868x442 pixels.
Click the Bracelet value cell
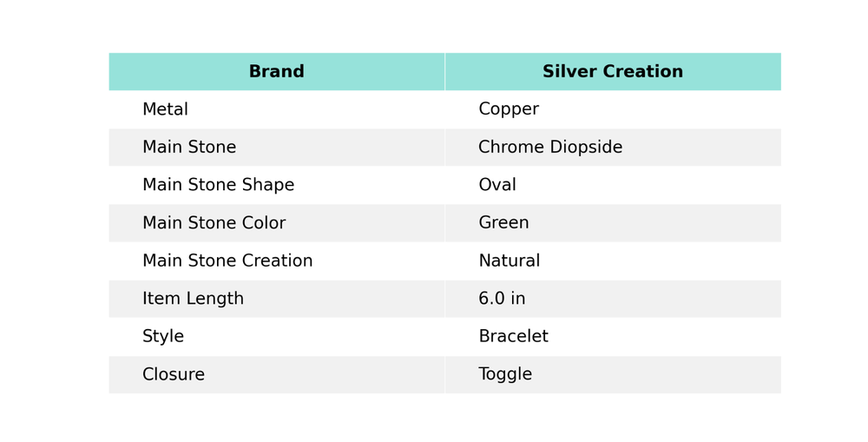click(x=512, y=337)
